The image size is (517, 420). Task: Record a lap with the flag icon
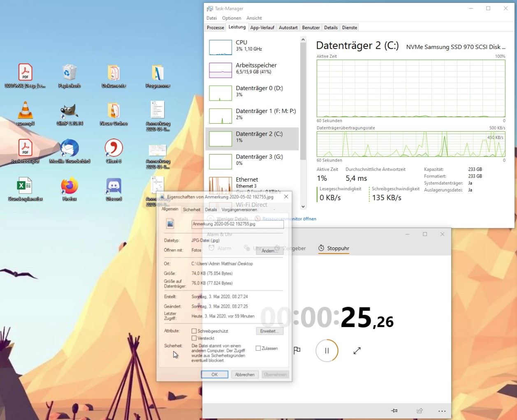pyautogui.click(x=297, y=351)
